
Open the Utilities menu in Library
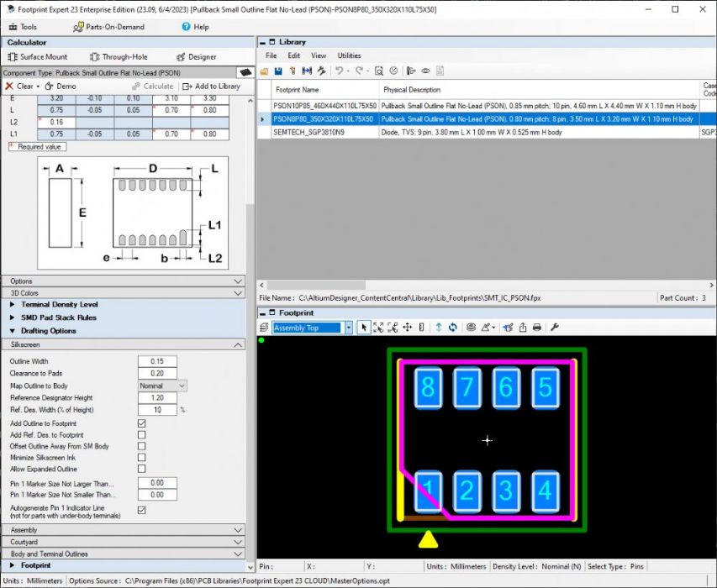click(349, 55)
